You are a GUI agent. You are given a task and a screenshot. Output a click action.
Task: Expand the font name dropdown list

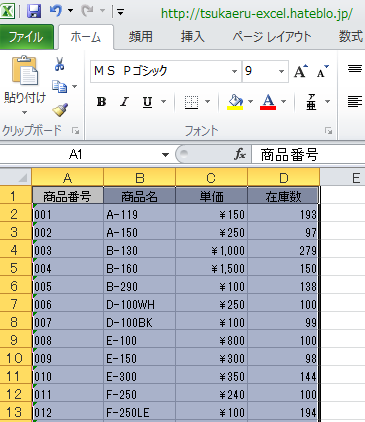(234, 71)
